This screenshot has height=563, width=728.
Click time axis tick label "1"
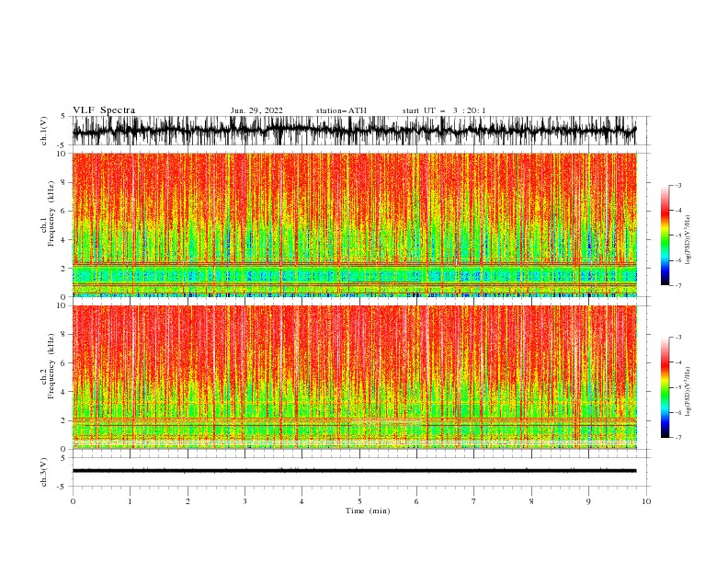(x=131, y=501)
